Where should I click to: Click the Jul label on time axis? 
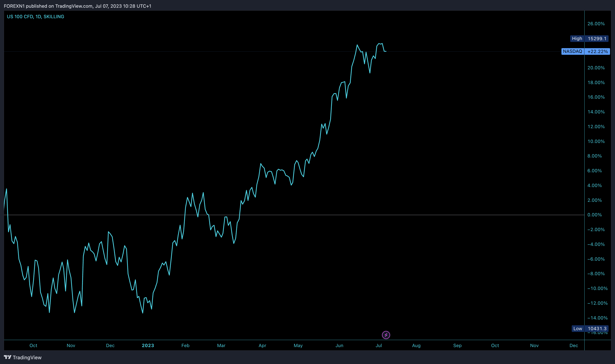(379, 345)
